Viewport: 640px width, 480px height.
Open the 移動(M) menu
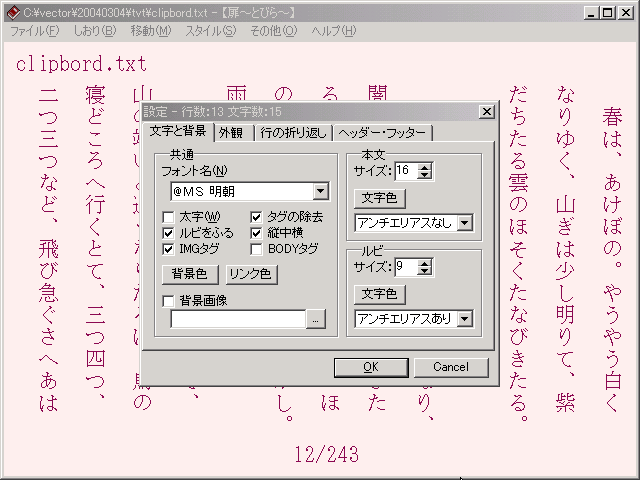(x=151, y=31)
